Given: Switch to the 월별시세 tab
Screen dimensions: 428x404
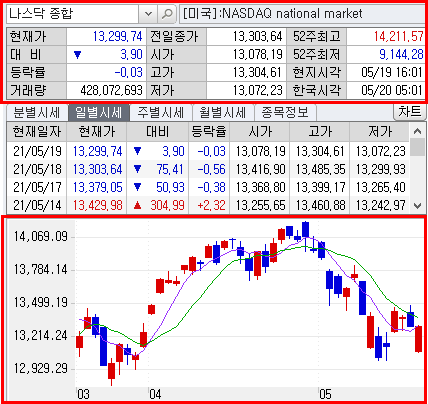Looking at the screenshot, I should [222, 113].
